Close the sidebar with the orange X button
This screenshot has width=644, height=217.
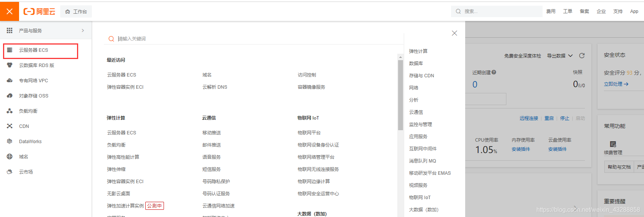coord(10,11)
